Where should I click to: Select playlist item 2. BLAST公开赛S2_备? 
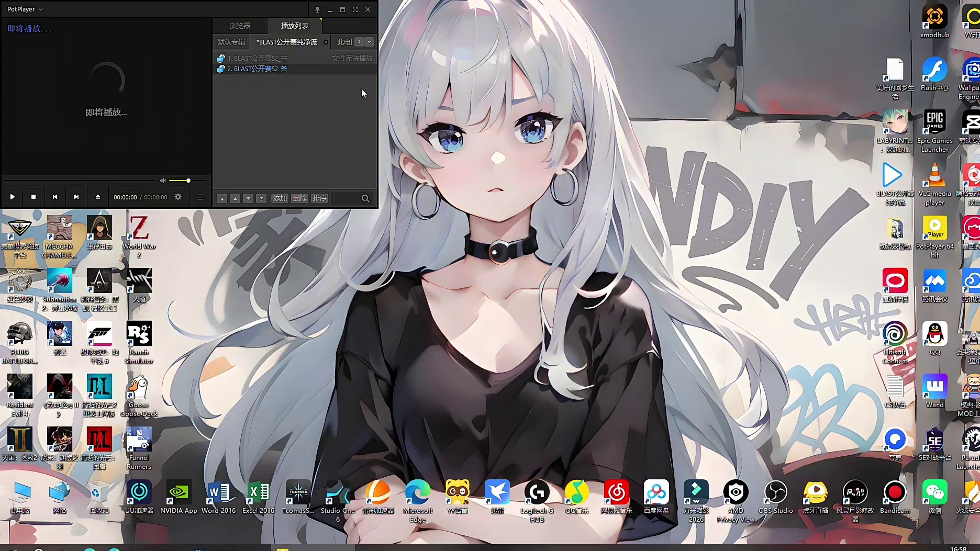[x=295, y=69]
